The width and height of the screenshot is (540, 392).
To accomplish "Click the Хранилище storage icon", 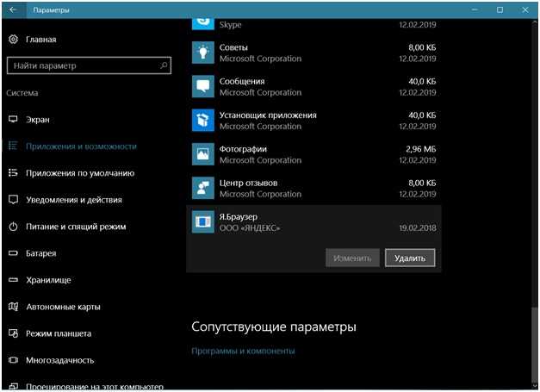I will tap(13, 280).
